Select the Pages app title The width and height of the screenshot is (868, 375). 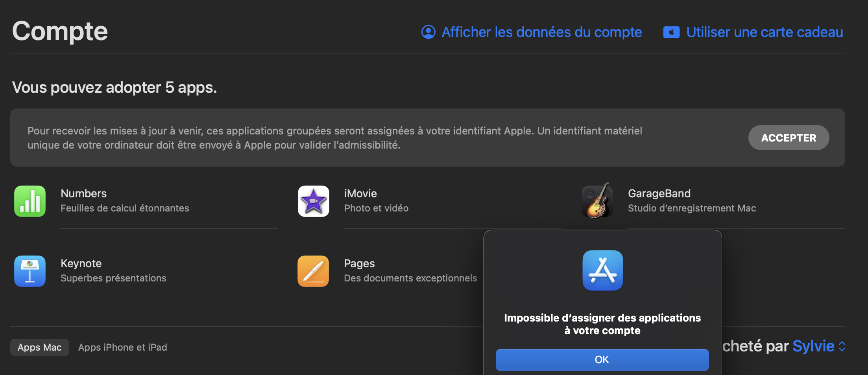[359, 263]
